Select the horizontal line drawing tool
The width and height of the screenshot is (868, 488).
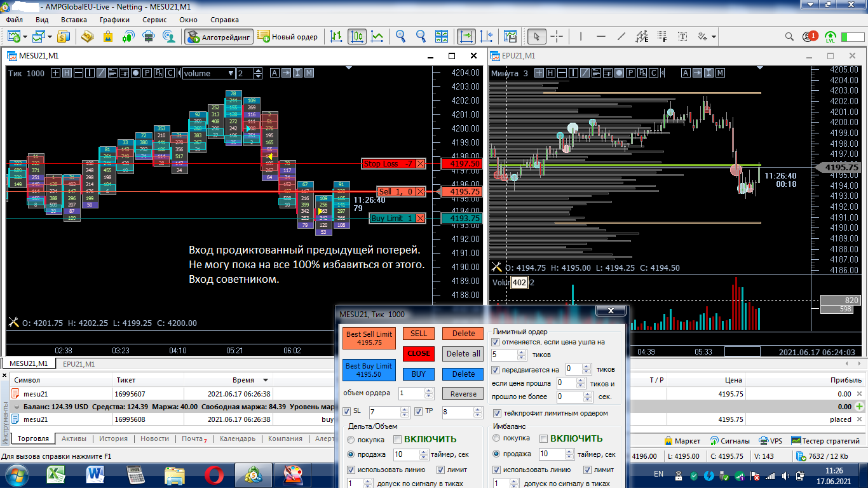click(x=601, y=36)
